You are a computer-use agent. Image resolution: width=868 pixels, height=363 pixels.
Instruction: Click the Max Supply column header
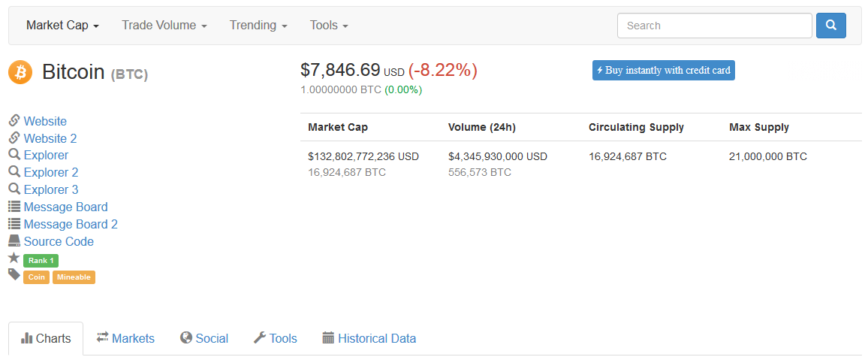click(x=760, y=128)
